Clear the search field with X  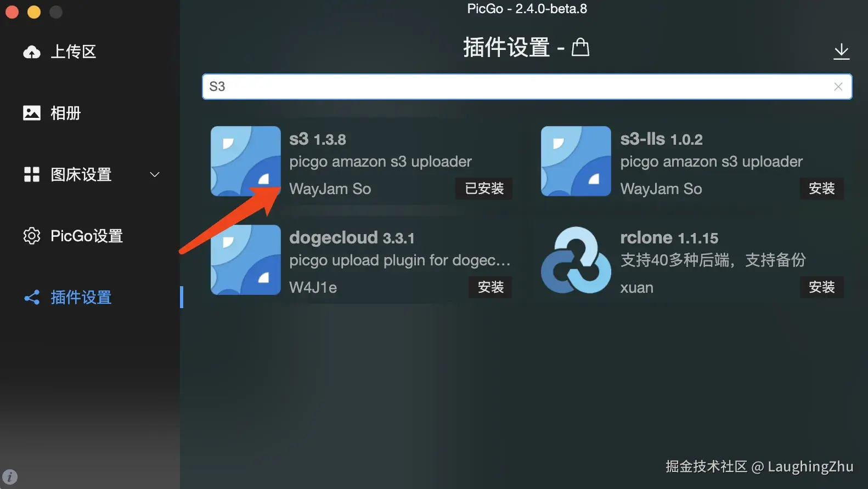click(x=838, y=87)
